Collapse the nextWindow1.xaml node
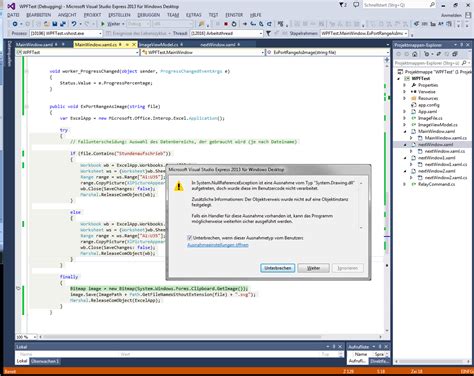Image resolution: width=474 pixels, height=376 pixels. 405,158
